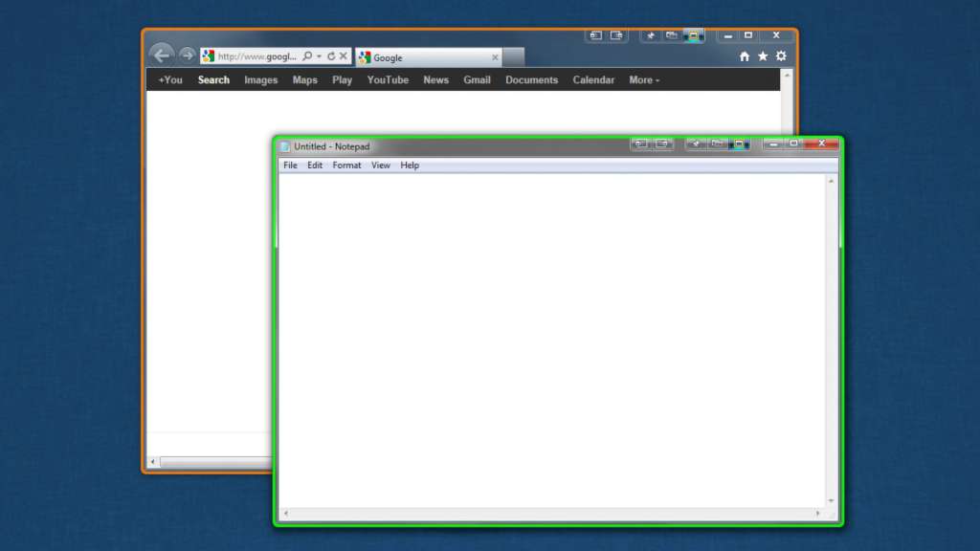Go to YouTube via the black bar link
The width and height of the screenshot is (980, 551).
coord(387,80)
